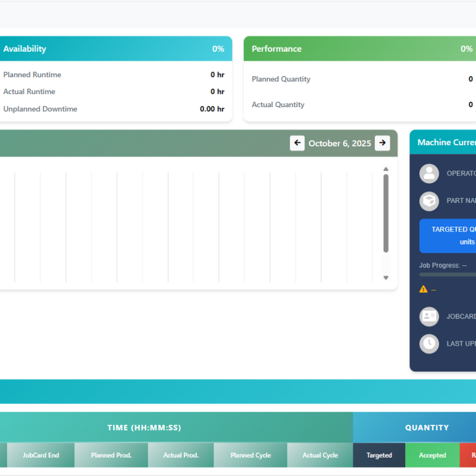
Task: Click the October 6, 2025 date label
Action: point(340,143)
